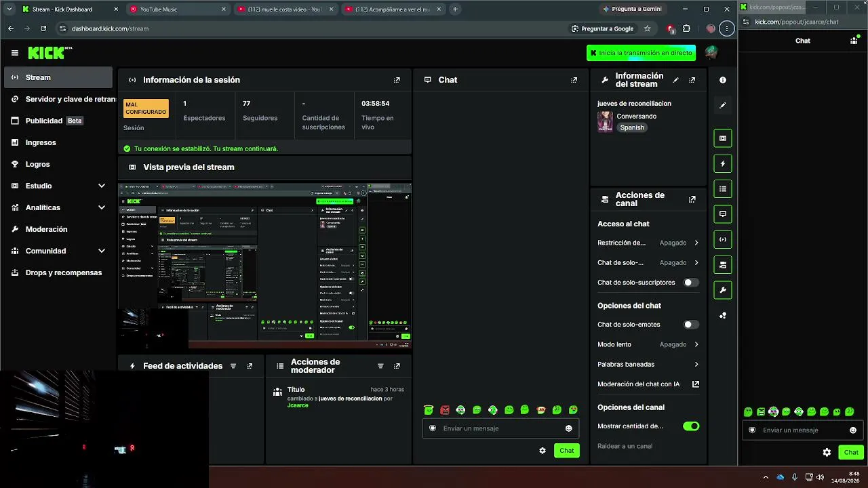
Task: Open Moderación del chat con IA external link
Action: (695, 384)
